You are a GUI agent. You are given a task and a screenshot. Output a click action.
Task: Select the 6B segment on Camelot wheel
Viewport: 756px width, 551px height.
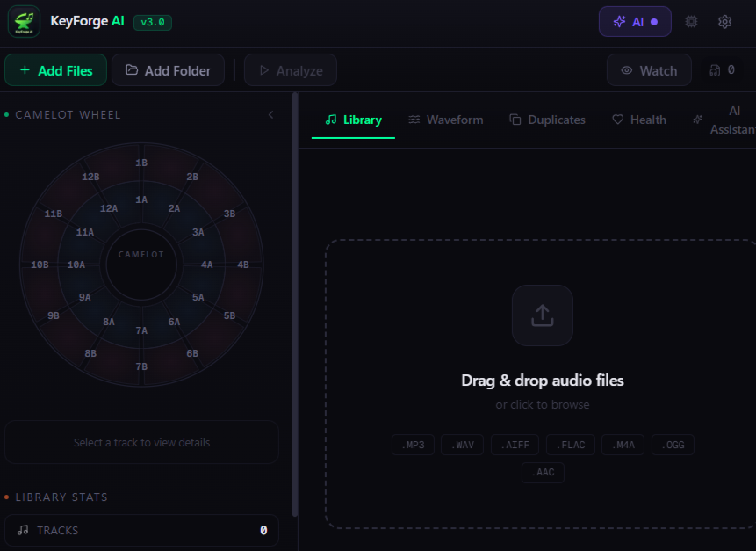click(192, 353)
